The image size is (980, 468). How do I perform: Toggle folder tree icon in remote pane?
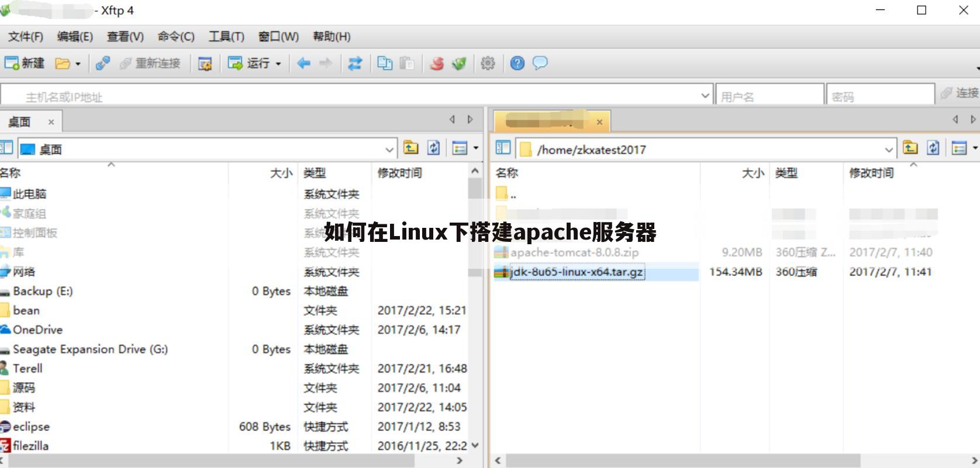pyautogui.click(x=503, y=148)
